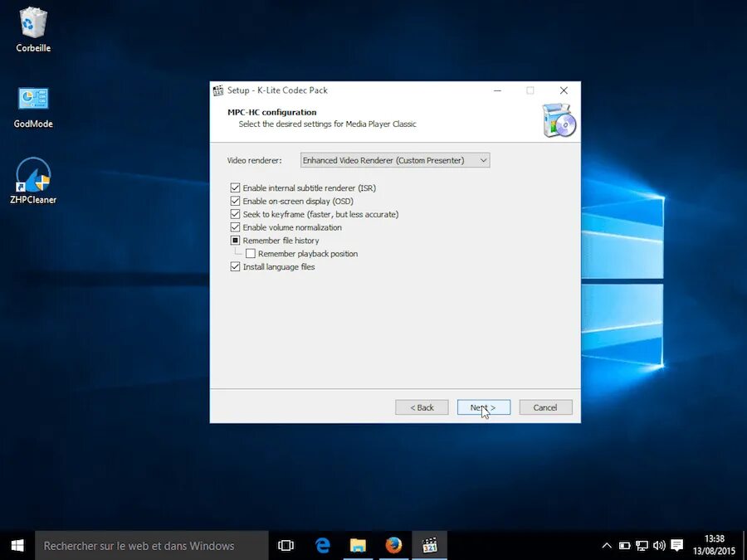747x560 pixels.
Task: Click the Windows search box
Action: (152, 546)
